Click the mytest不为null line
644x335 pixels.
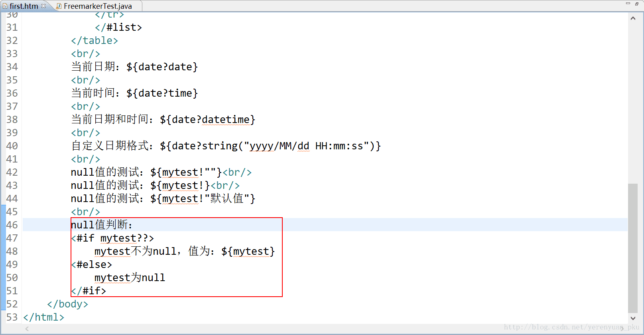pyautogui.click(x=185, y=251)
